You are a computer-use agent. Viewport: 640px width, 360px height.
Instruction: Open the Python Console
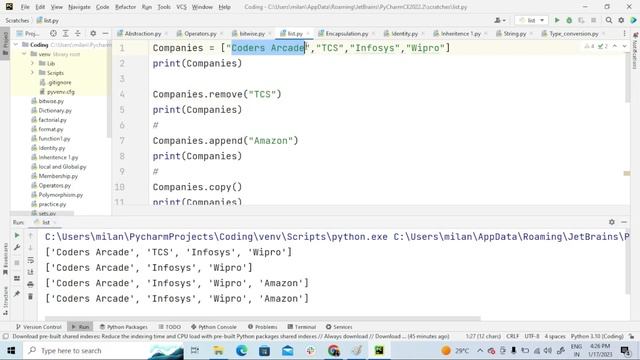pos(213,327)
